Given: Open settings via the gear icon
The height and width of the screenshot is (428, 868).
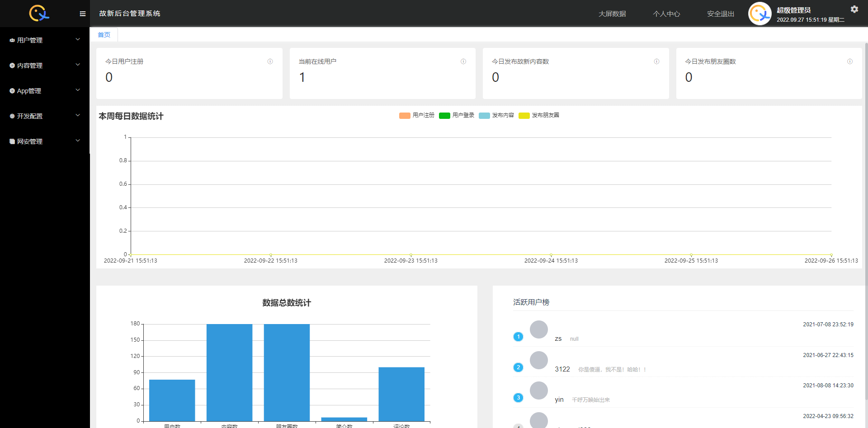Looking at the screenshot, I should [854, 9].
